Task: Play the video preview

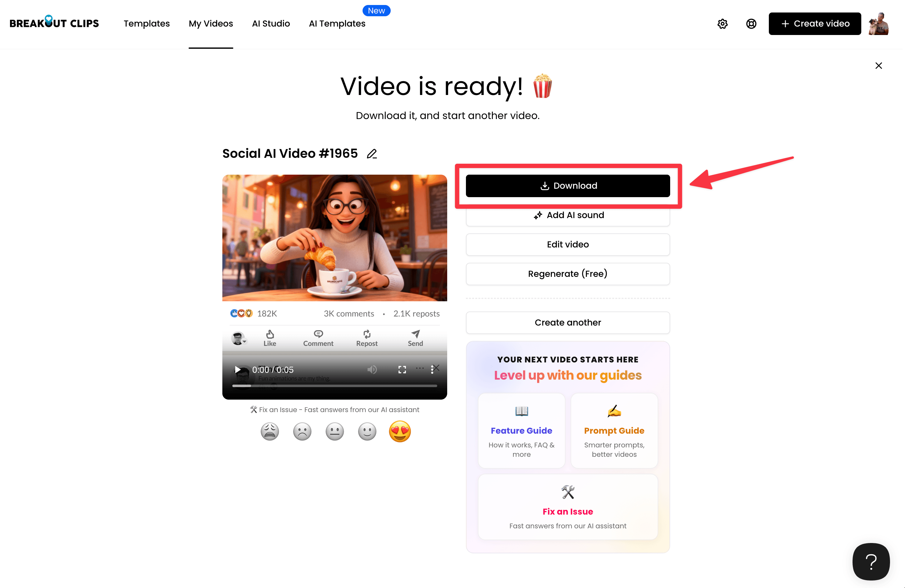Action: click(x=238, y=369)
